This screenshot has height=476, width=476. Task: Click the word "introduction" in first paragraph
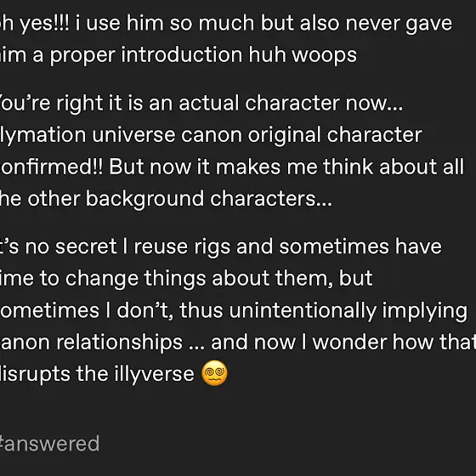(x=182, y=55)
